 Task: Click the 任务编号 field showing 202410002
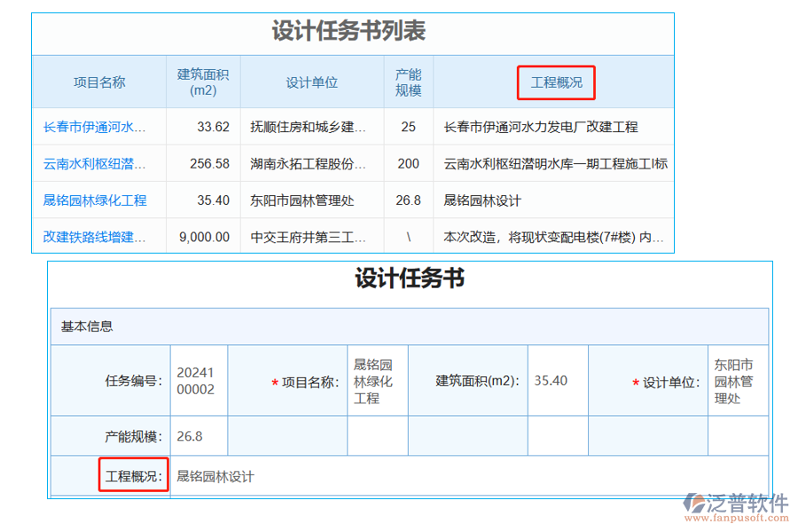(x=197, y=379)
